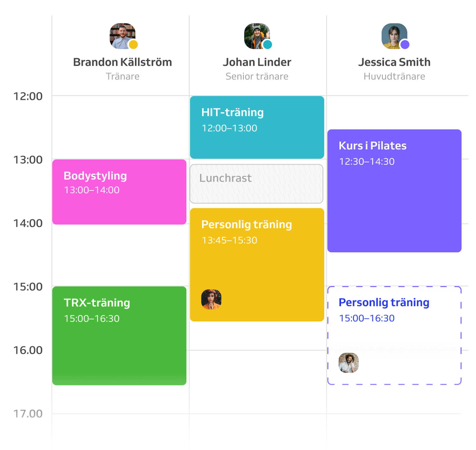Viewport: 476px width, 450px height.
Task: Click Jessica Smith's profile avatar
Action: click(x=393, y=35)
